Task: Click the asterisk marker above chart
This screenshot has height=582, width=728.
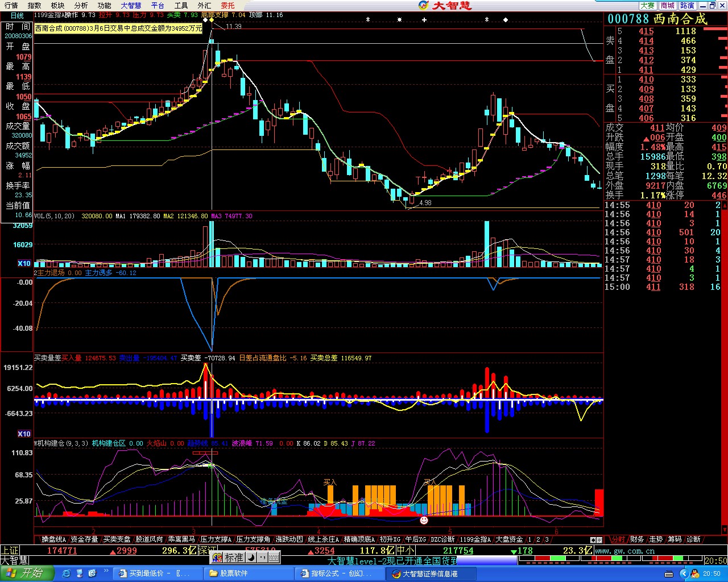Action: (399, 20)
